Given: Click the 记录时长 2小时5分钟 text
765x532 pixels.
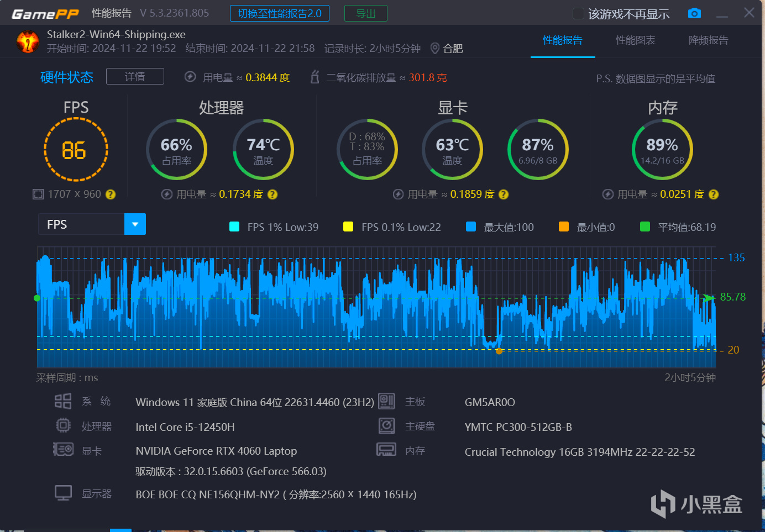Looking at the screenshot, I should pos(373,49).
